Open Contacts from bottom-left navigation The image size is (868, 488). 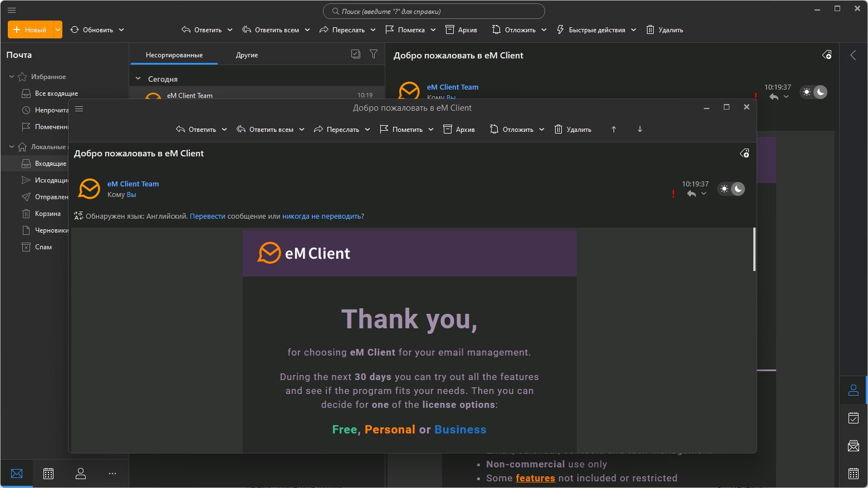[x=81, y=474]
